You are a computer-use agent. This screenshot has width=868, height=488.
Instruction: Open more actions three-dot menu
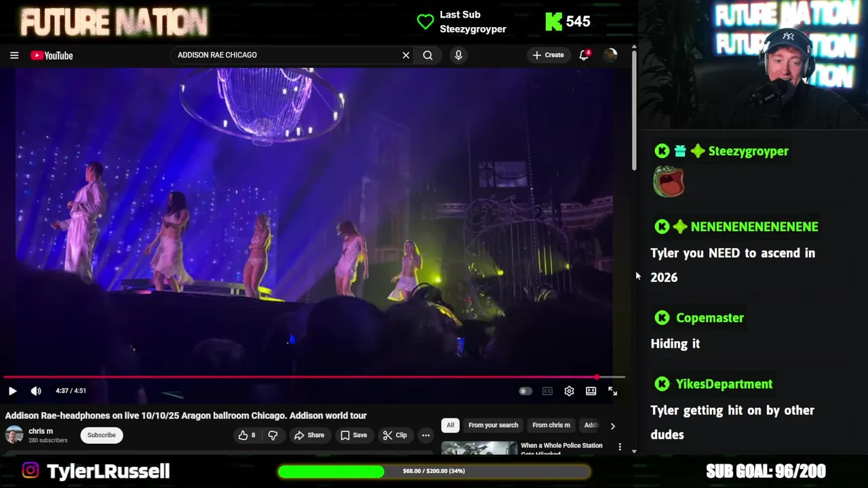pyautogui.click(x=426, y=435)
